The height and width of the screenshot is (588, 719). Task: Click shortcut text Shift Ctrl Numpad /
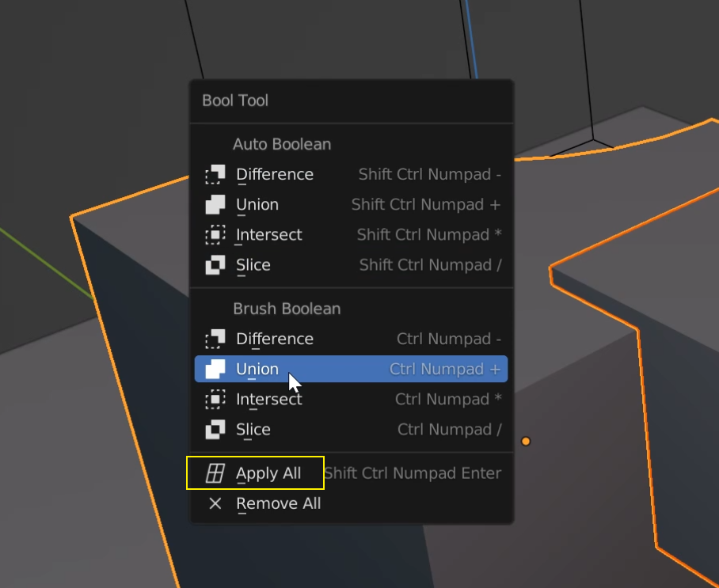point(431,265)
